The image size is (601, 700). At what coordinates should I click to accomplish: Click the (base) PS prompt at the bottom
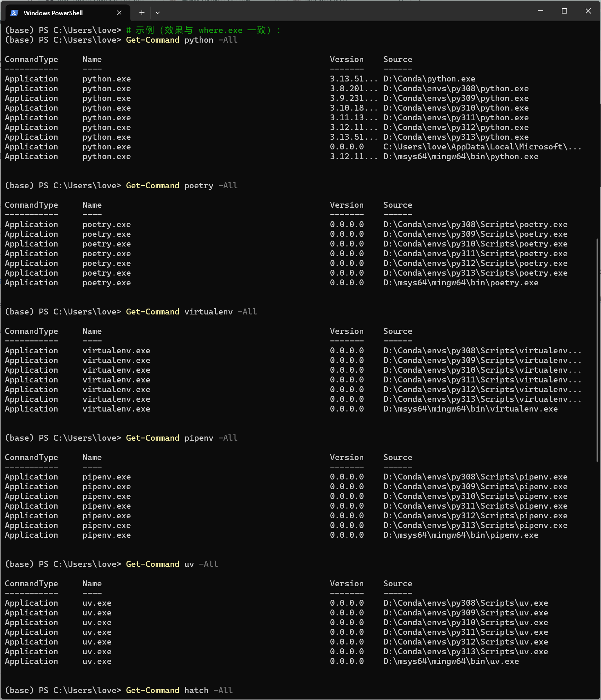(19, 690)
